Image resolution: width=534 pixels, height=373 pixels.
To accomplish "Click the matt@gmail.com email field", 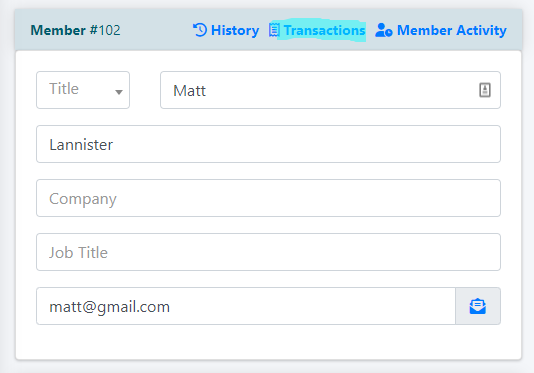I will point(246,306).
